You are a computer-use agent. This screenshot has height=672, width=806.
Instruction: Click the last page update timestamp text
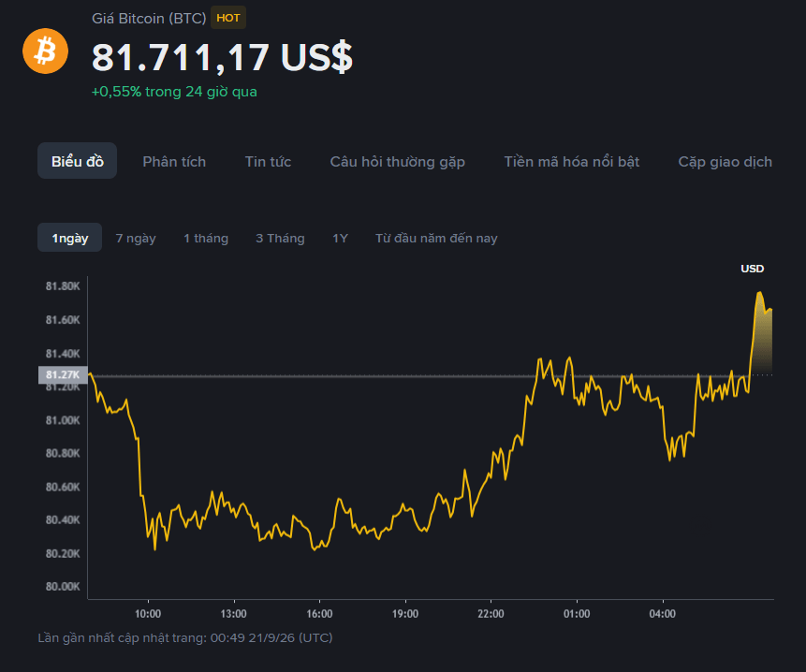185,637
